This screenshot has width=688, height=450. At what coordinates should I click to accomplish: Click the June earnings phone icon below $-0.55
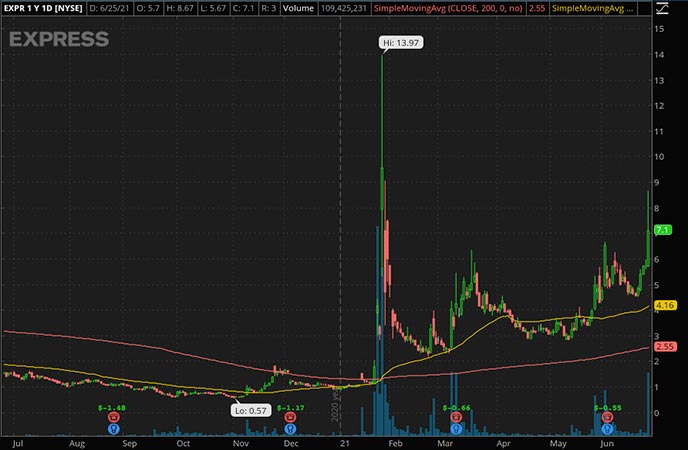607,418
